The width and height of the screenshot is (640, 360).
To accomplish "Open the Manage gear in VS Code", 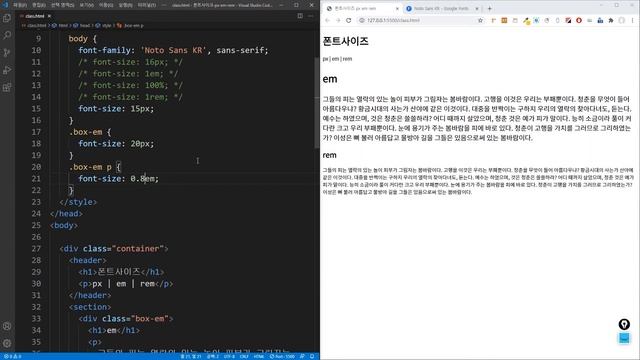I will click(x=7, y=343).
